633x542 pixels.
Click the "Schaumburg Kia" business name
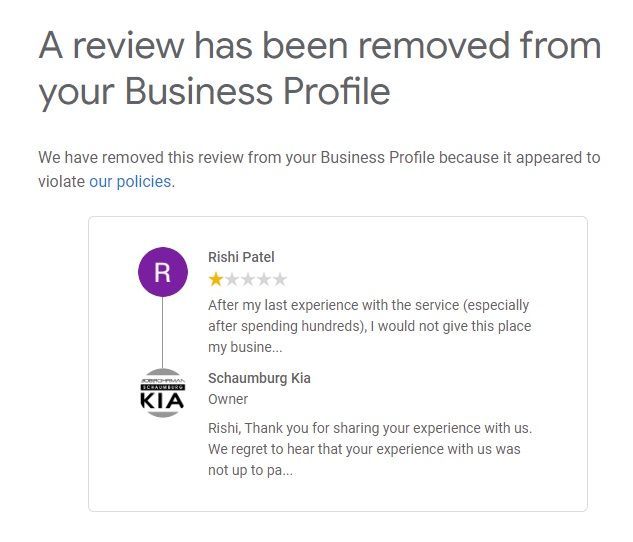(x=259, y=378)
